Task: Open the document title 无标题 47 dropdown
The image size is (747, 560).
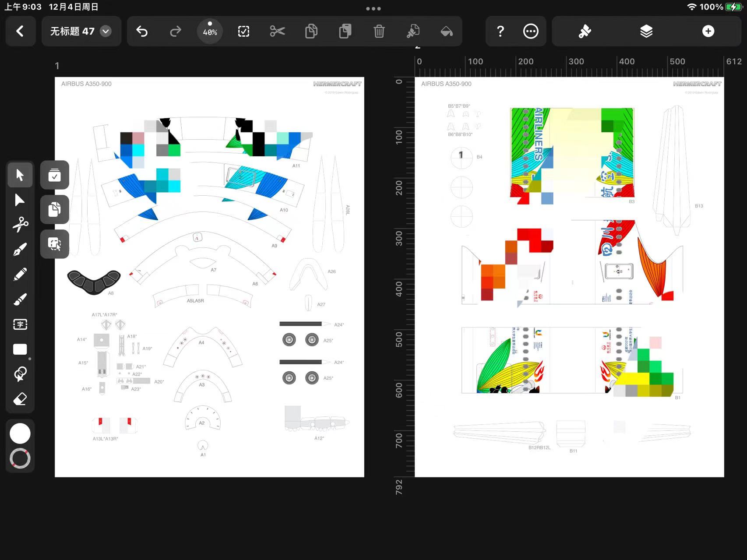Action: [81, 31]
